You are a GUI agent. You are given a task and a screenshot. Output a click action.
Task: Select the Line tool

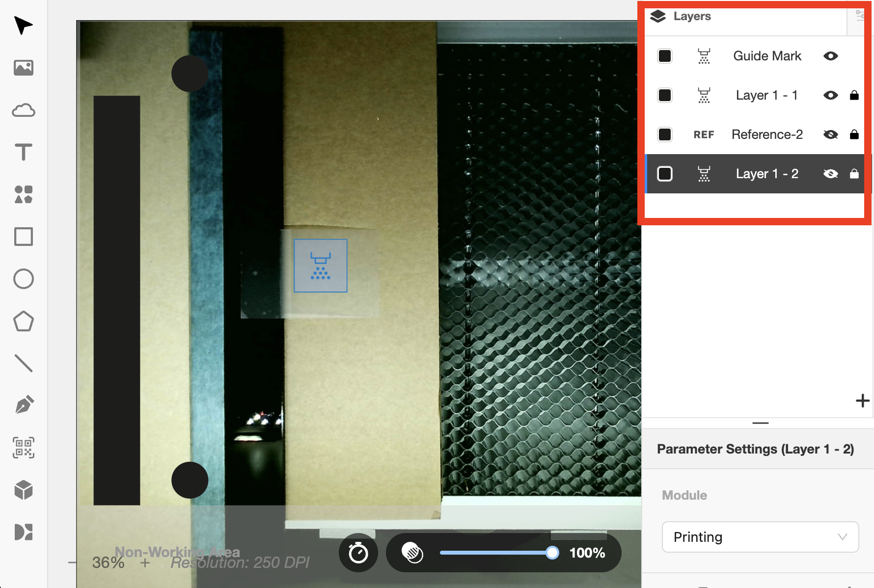[24, 363]
